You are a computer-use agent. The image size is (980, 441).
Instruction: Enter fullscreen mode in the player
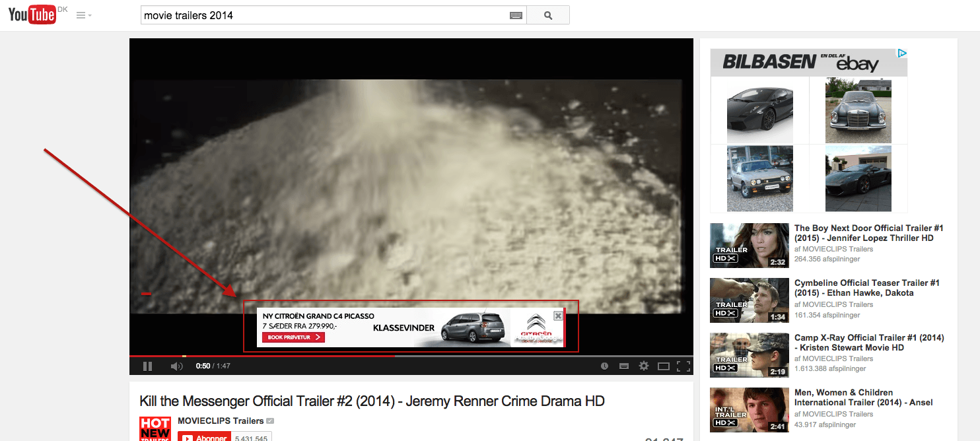(x=683, y=366)
